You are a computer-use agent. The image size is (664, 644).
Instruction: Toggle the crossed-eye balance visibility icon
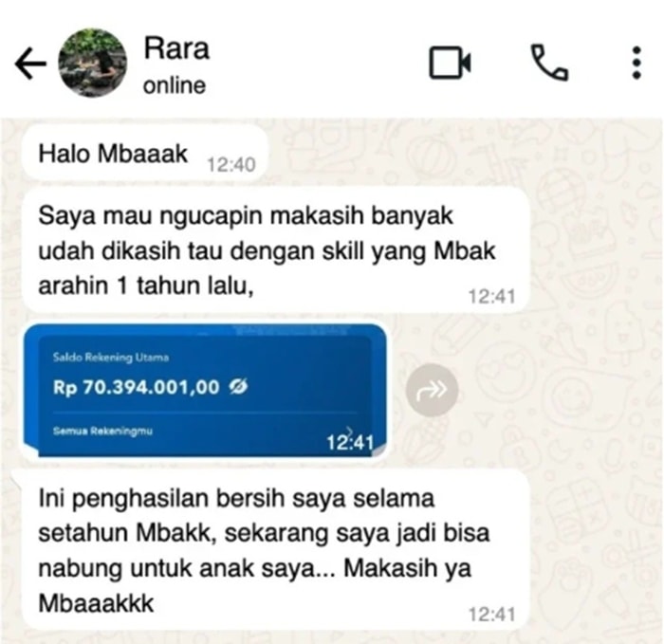pyautogui.click(x=238, y=387)
